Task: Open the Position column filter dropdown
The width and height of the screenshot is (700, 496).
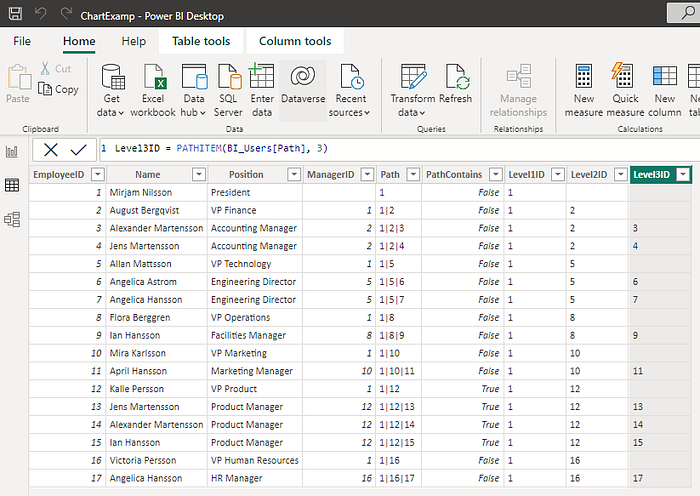Action: point(294,174)
